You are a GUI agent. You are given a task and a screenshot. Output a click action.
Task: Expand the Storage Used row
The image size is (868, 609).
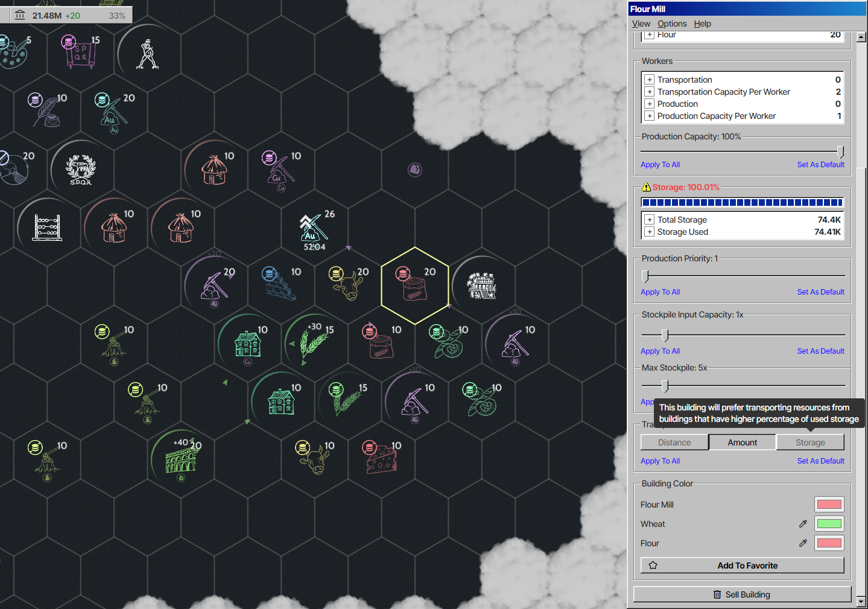[649, 232]
